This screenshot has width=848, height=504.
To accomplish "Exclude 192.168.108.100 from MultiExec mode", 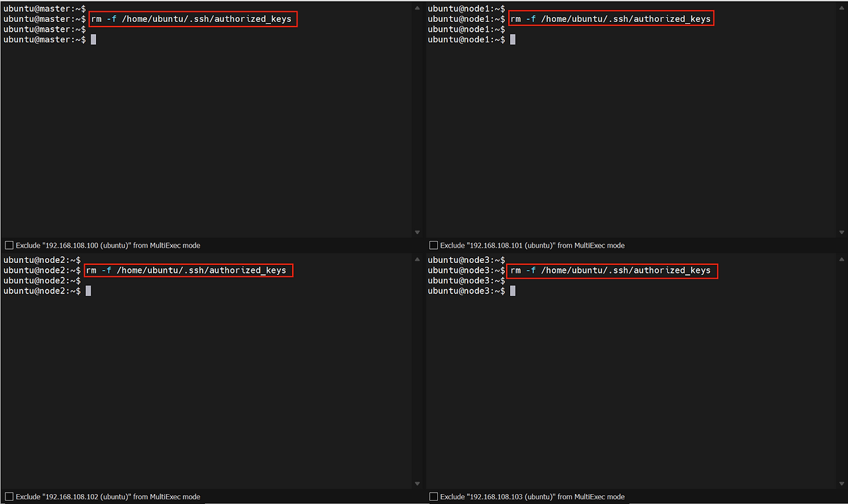I will 9,246.
